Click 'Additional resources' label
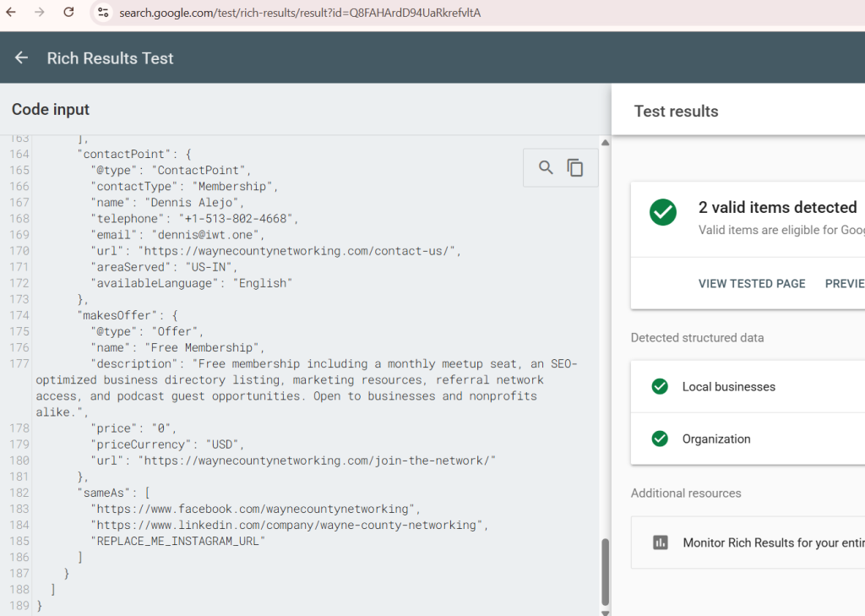 coord(686,493)
